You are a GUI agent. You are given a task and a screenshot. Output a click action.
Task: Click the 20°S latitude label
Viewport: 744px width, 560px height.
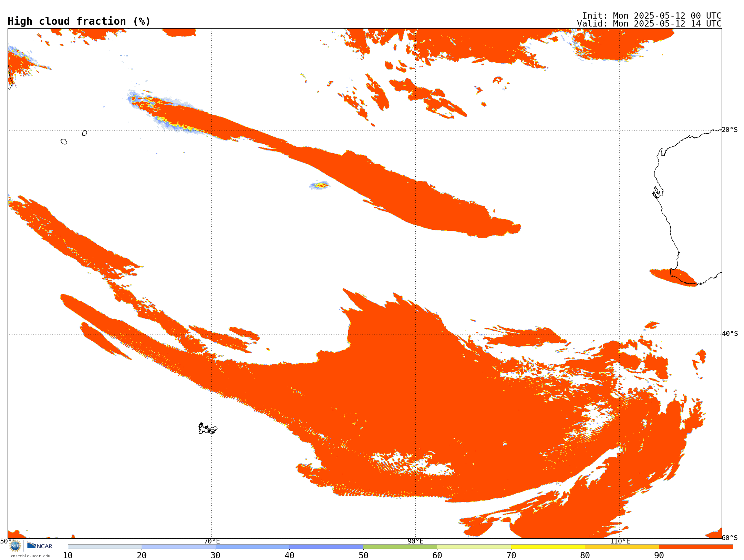(x=730, y=130)
